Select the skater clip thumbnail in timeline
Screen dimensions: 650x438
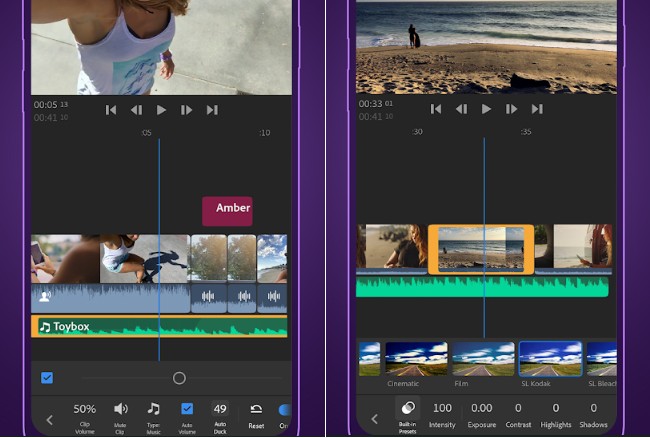(x=144, y=259)
